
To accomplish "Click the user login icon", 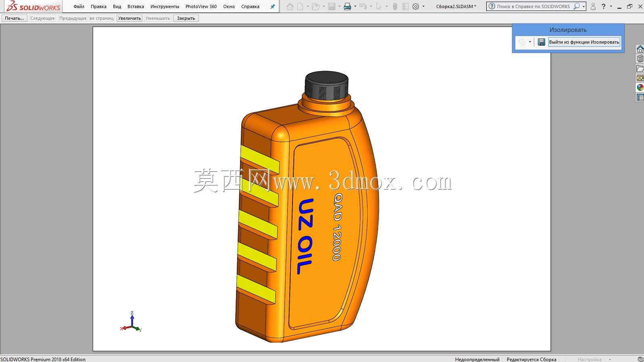I will pyautogui.click(x=593, y=6).
